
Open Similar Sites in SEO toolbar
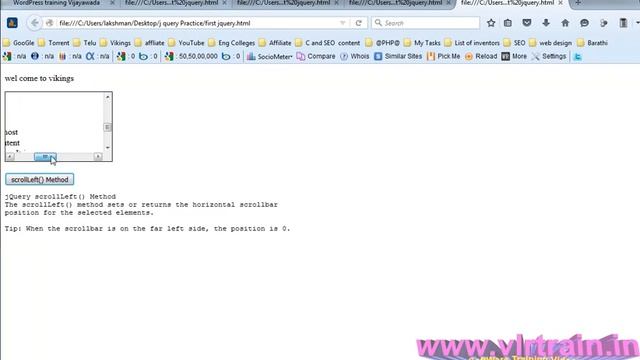(x=398, y=56)
